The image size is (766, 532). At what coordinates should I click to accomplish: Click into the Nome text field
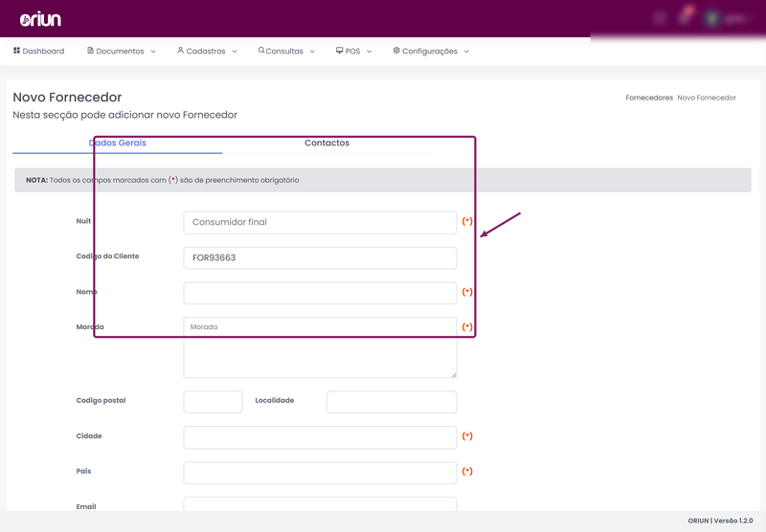click(320, 293)
